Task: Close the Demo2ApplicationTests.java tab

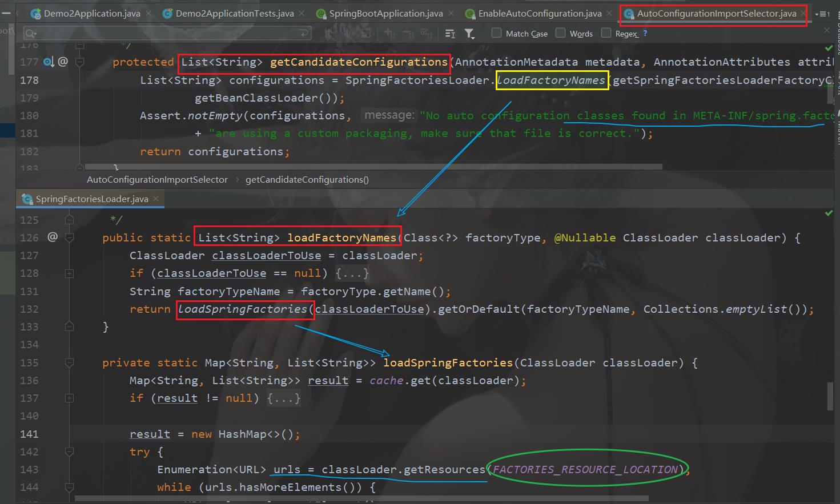Action: tap(303, 13)
